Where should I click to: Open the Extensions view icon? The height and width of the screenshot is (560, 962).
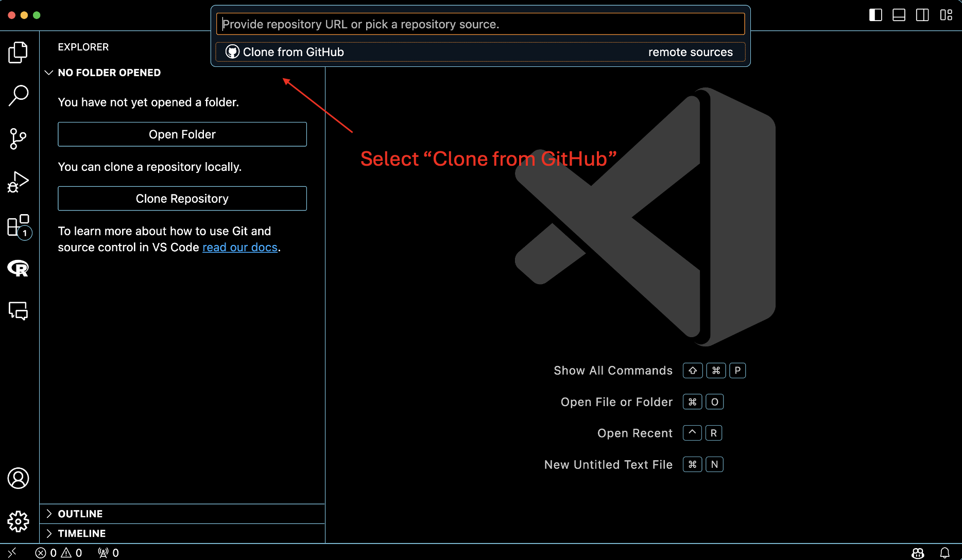pos(19,226)
